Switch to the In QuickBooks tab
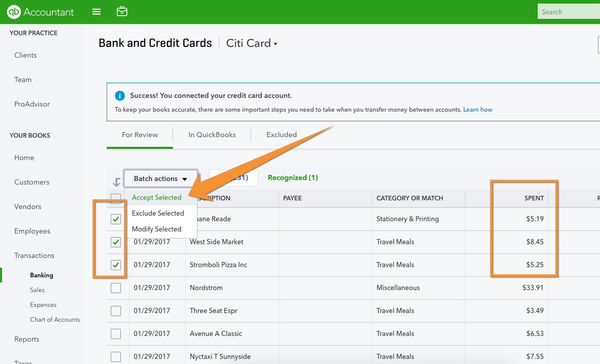Image resolution: width=600 pixels, height=364 pixels. point(212,135)
